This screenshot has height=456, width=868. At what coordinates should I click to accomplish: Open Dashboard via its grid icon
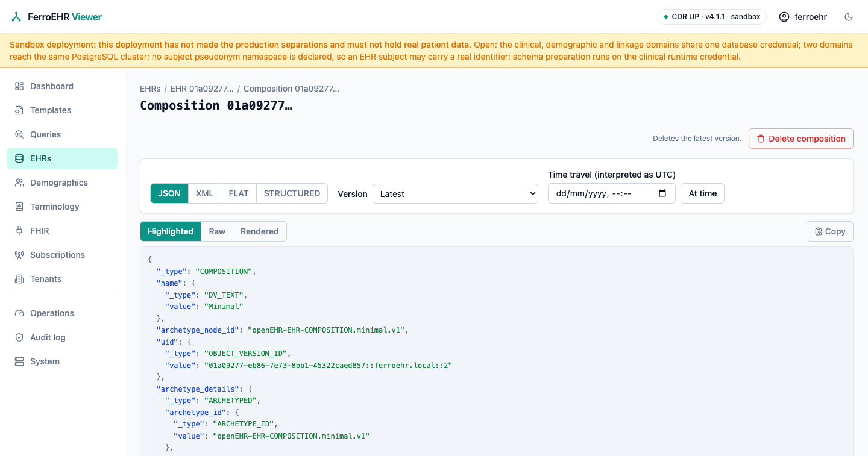point(19,86)
